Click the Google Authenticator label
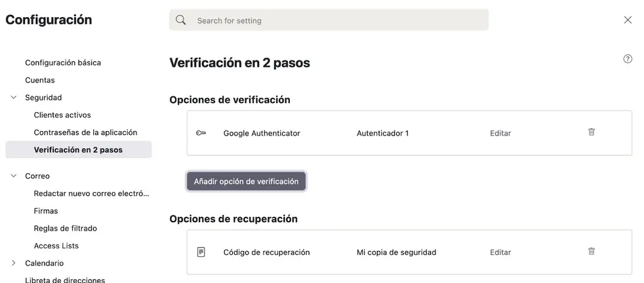Screen dimensions: 644x283 [x=262, y=133]
